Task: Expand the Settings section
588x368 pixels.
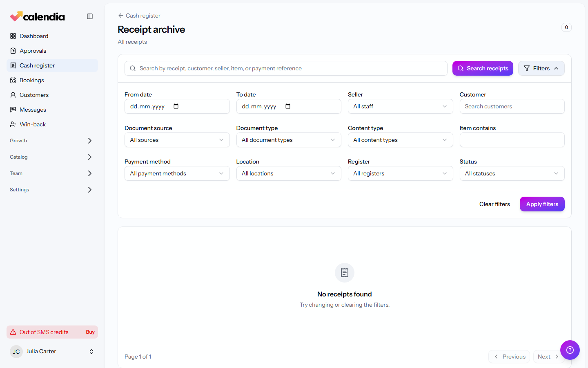Action: tap(52, 190)
